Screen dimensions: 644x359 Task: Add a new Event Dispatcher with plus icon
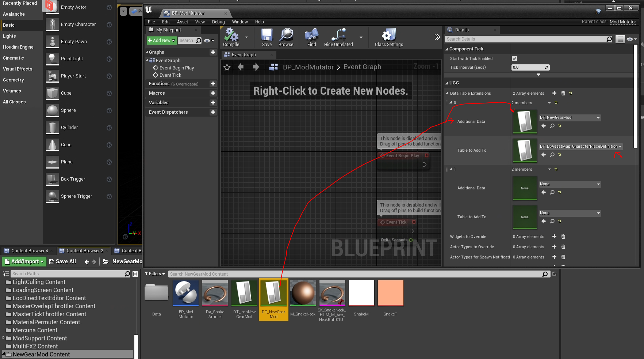(x=213, y=112)
